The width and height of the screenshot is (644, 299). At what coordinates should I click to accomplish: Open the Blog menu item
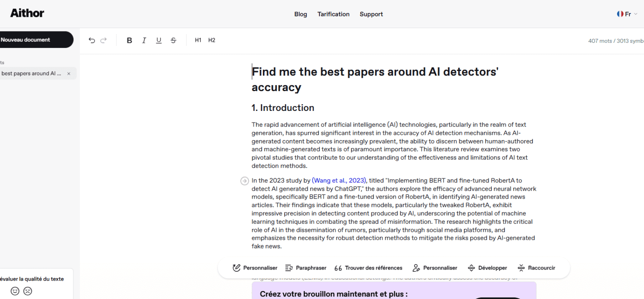[x=301, y=14]
